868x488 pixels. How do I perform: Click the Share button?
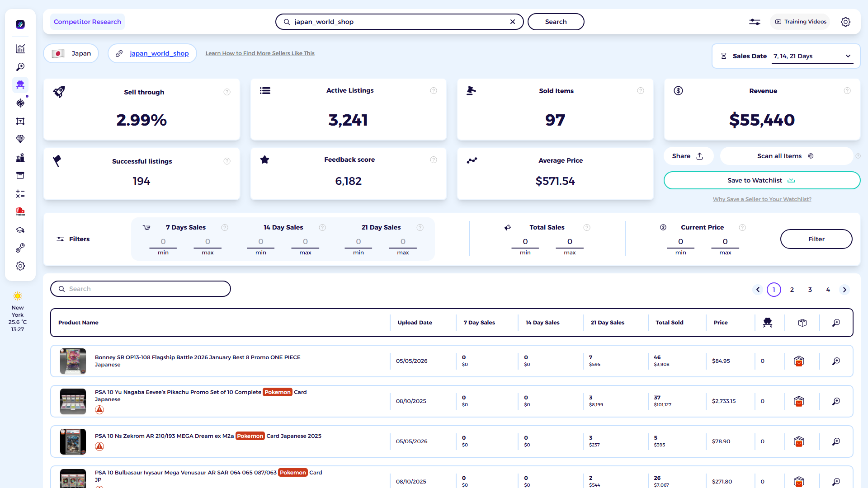[x=688, y=156]
